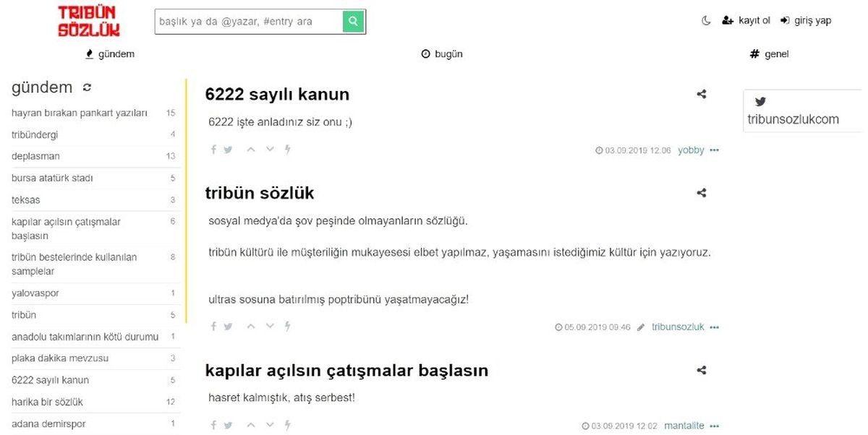Viewport: 868px width, 435px height.
Task: Share kapılar açılsın çatışmalar başlasın entry
Action: (701, 370)
